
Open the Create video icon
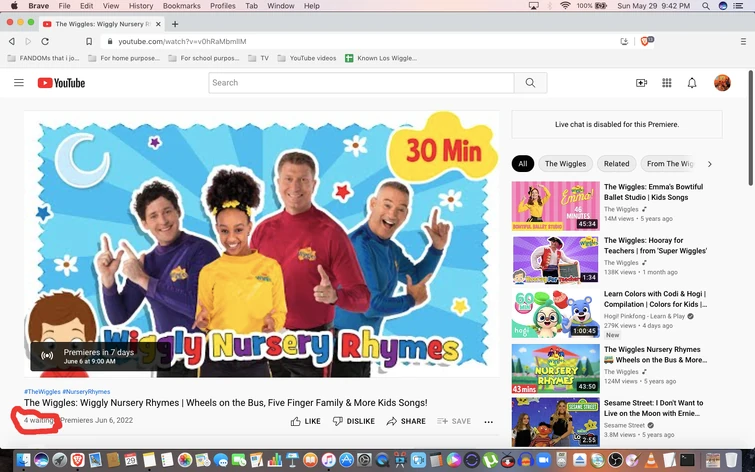(x=641, y=83)
